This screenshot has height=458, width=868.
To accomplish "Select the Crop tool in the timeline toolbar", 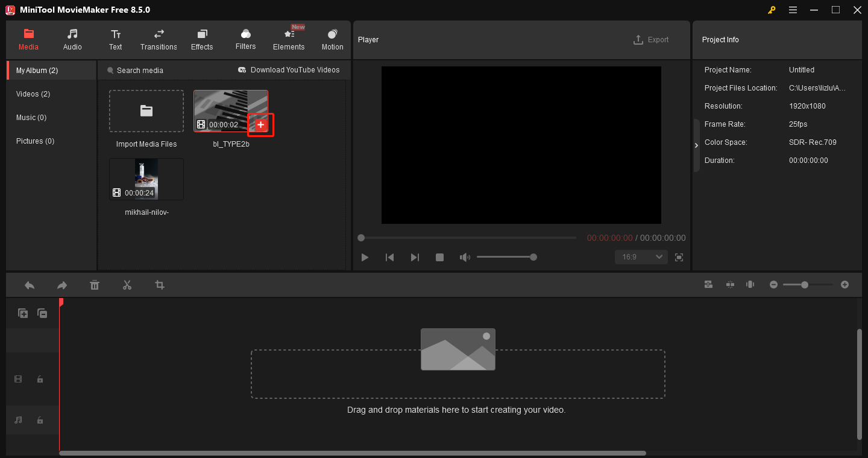I will point(159,284).
